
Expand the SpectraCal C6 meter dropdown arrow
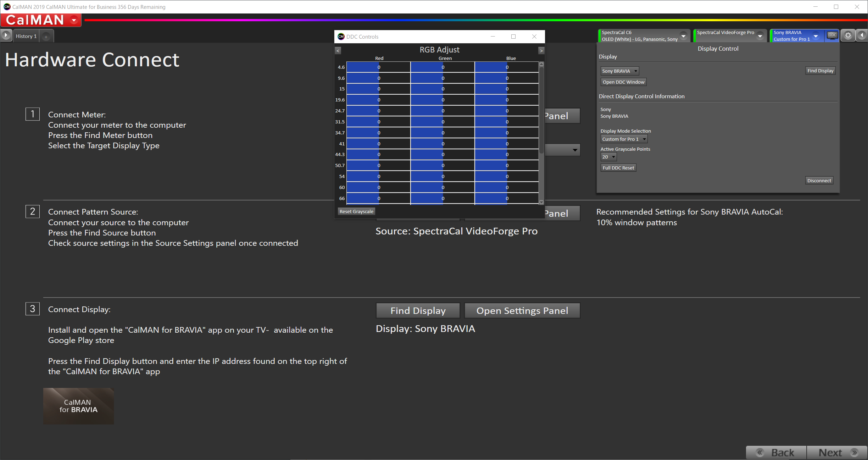pyautogui.click(x=683, y=36)
